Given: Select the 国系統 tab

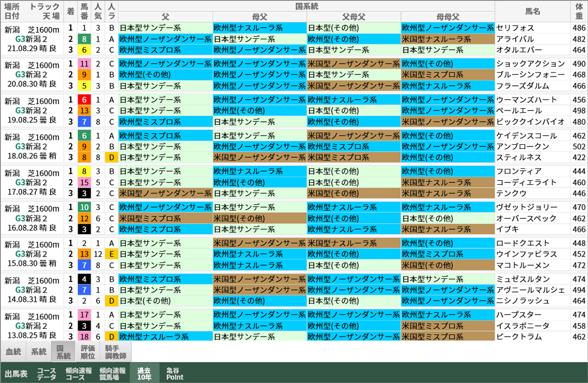Looking at the screenshot, I should pyautogui.click(x=64, y=351).
